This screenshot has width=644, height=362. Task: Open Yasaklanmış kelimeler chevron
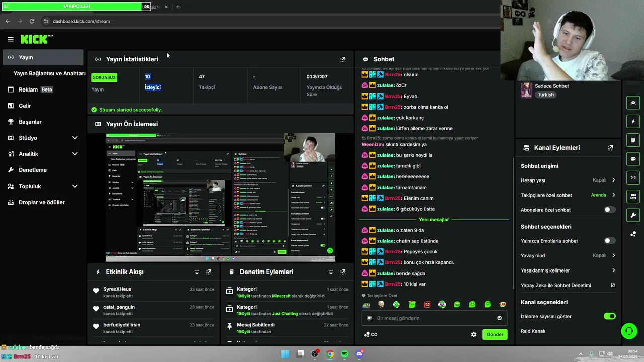click(613, 270)
